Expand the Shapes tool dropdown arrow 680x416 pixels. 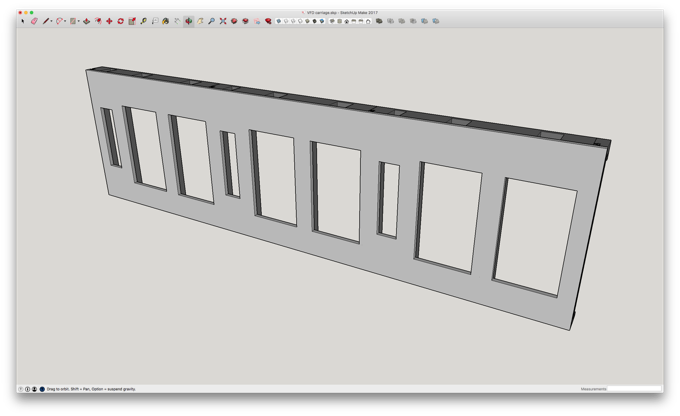click(78, 21)
